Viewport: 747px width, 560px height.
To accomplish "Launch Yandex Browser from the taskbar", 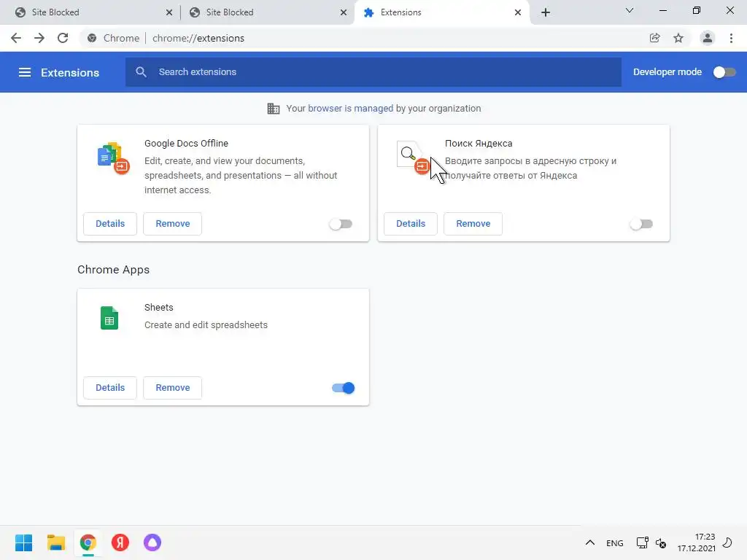I will (120, 542).
